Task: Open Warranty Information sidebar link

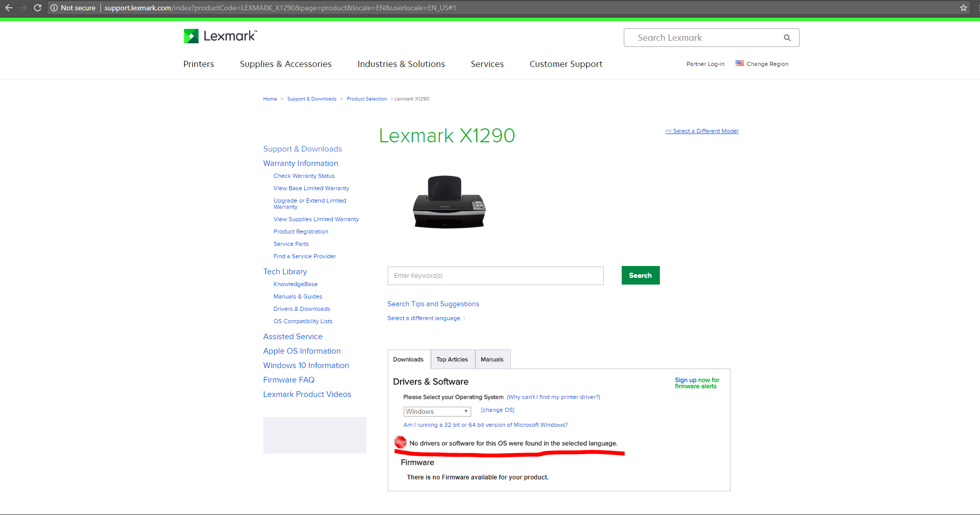Action: click(x=301, y=163)
